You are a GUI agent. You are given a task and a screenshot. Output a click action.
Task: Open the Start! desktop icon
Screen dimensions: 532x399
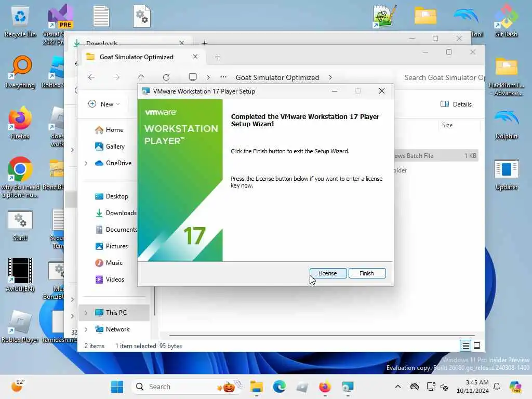(20, 225)
